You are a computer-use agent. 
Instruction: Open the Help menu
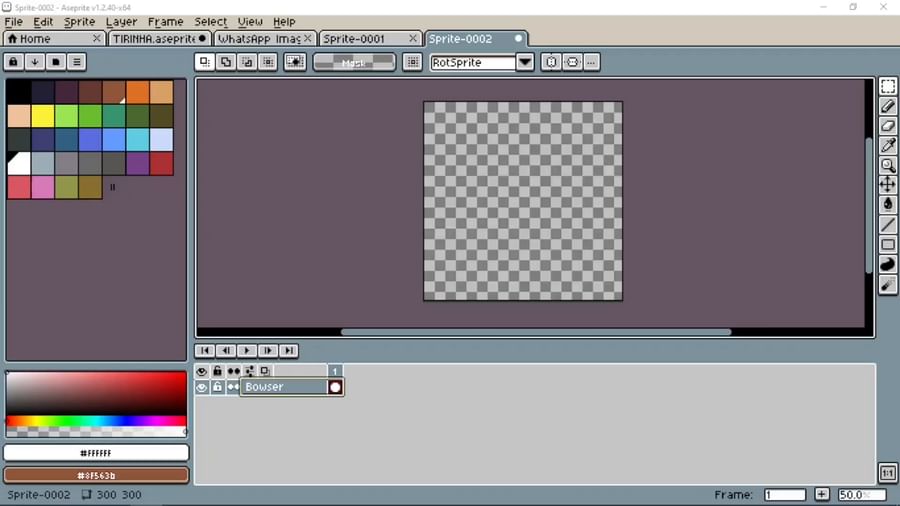point(284,22)
